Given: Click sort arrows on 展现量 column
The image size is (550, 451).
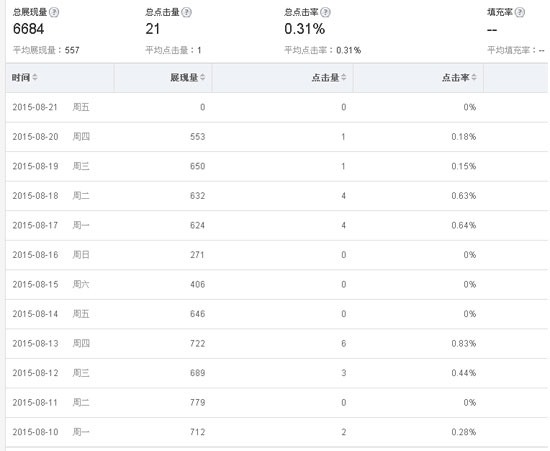Looking at the screenshot, I should click(x=203, y=77).
